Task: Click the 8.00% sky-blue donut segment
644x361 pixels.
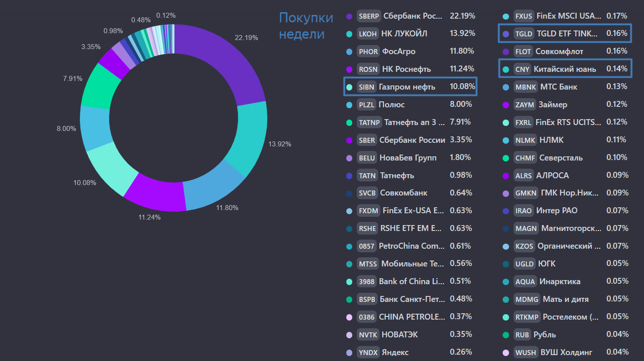Action: [95, 129]
